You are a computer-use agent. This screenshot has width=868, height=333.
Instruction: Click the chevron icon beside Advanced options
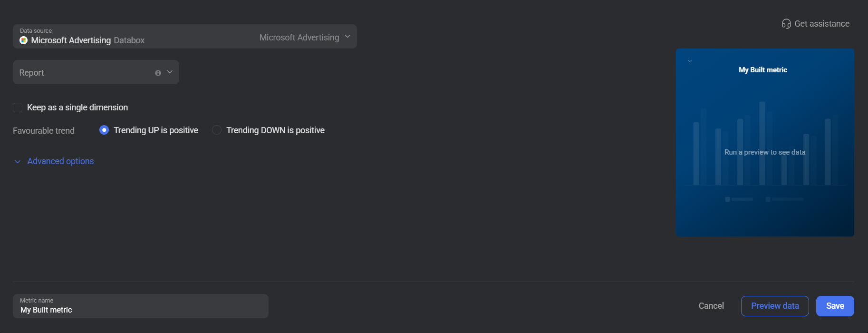[x=18, y=162]
